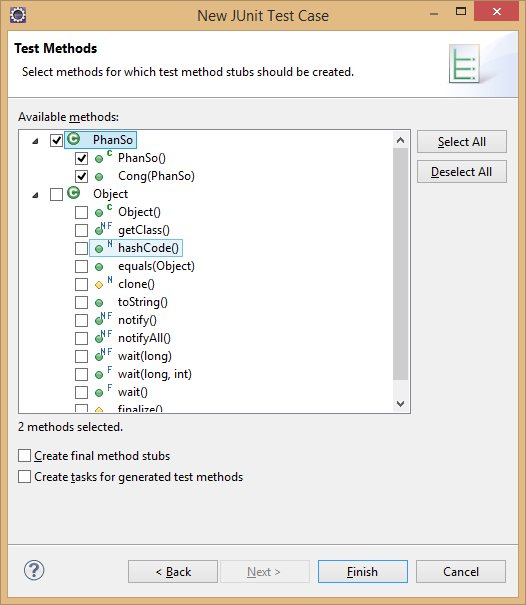Click the equals(Object) public method icon

pos(99,267)
